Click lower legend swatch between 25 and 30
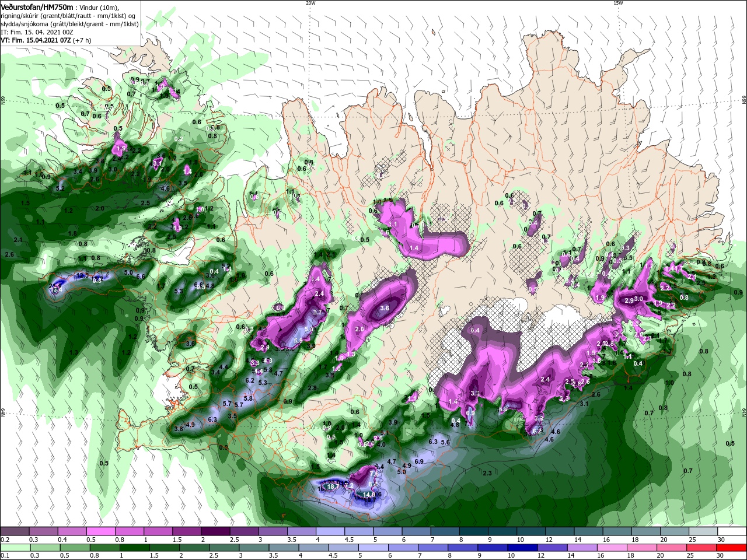This screenshot has width=747, height=560. point(701,548)
